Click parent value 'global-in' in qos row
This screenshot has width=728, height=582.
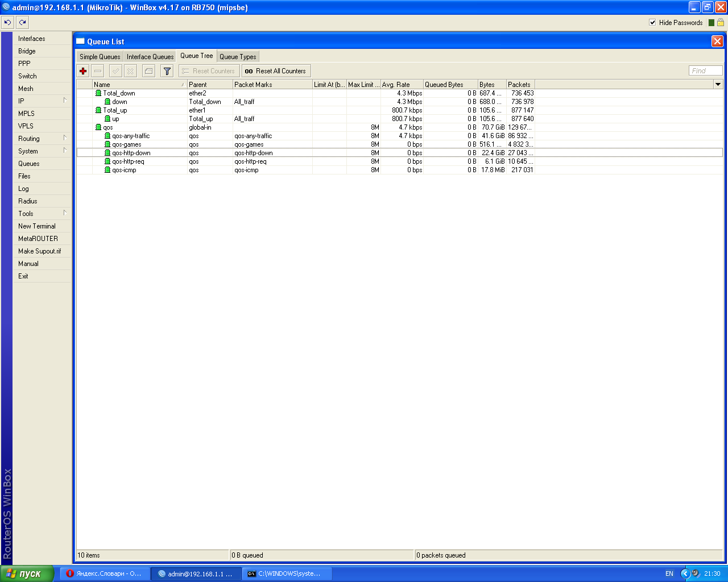[200, 127]
